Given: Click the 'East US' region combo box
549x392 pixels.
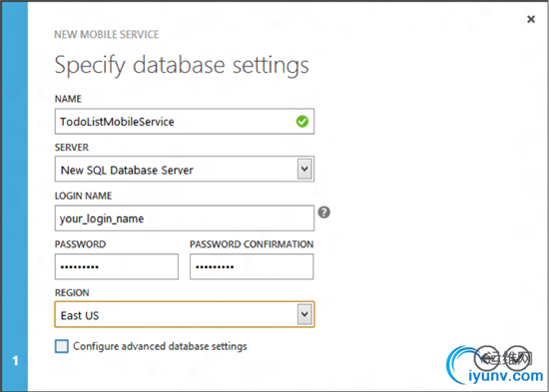Looking at the screenshot, I should point(185,314).
